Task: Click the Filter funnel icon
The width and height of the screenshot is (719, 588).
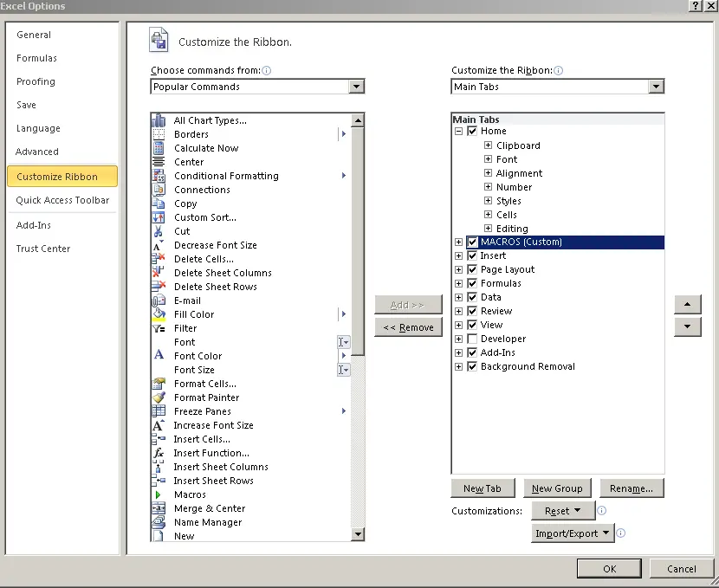Action: pyautogui.click(x=159, y=328)
